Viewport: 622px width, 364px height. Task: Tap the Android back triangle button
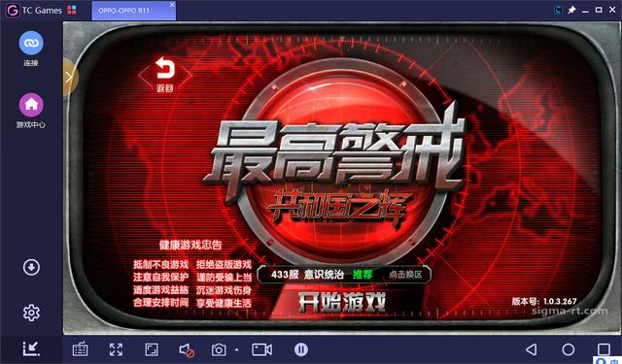531,349
